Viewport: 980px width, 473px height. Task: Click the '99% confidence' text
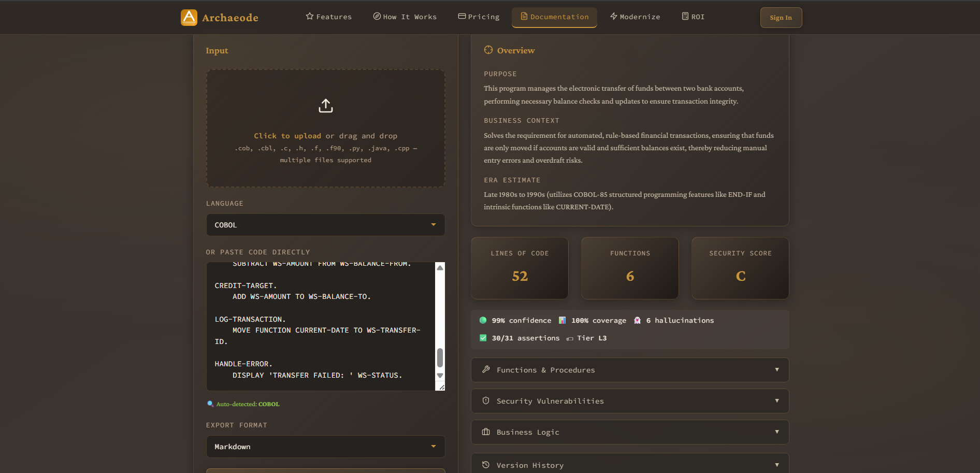pyautogui.click(x=522, y=321)
